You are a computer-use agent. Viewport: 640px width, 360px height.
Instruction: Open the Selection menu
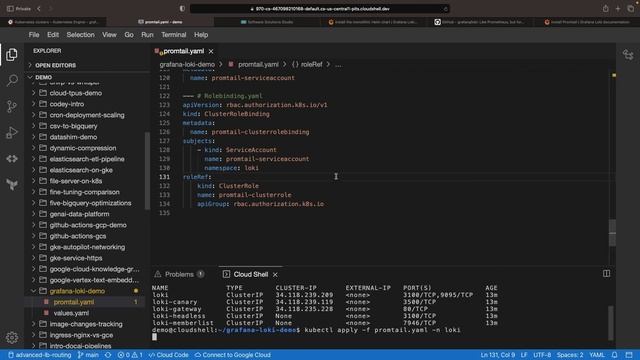80,35
